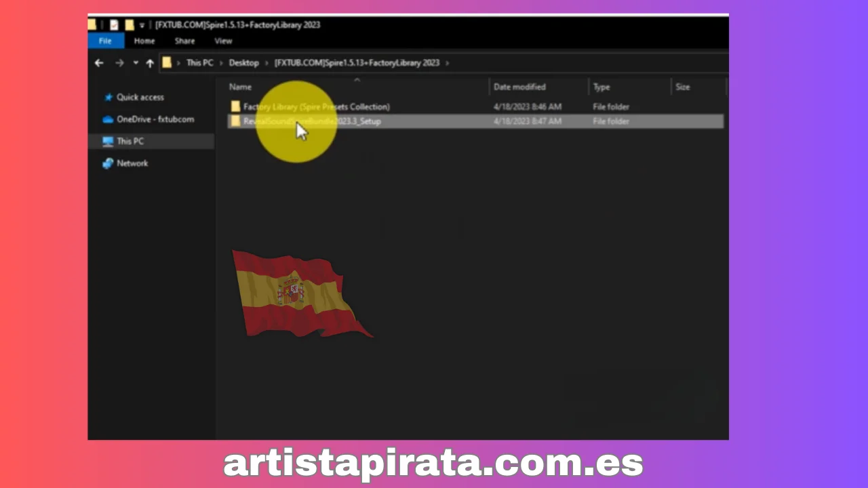Click the This PC monitor icon
The height and width of the screenshot is (488, 868).
point(108,141)
